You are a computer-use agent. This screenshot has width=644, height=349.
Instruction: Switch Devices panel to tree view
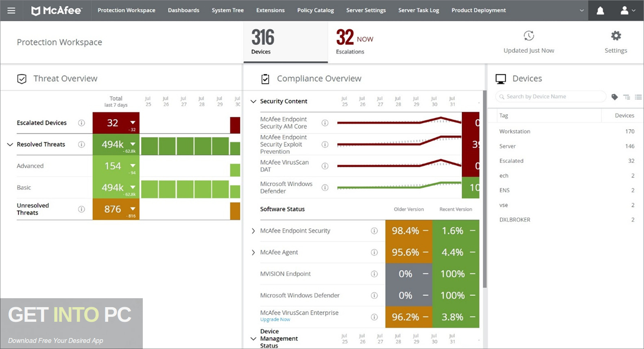(627, 97)
